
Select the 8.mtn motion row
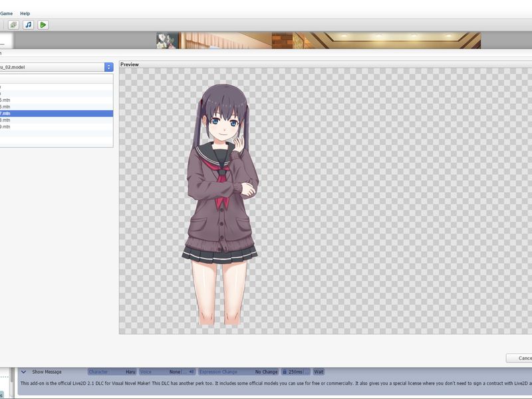point(57,120)
